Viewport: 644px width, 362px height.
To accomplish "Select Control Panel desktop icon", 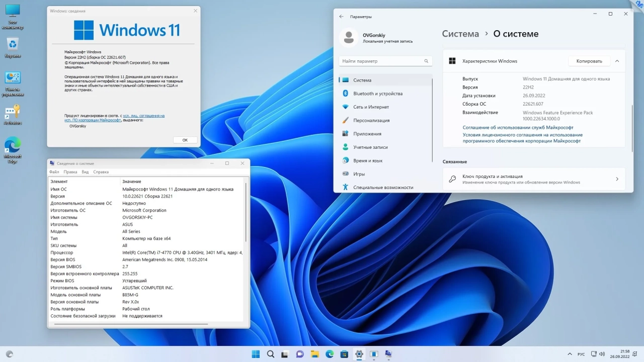I will (13, 83).
